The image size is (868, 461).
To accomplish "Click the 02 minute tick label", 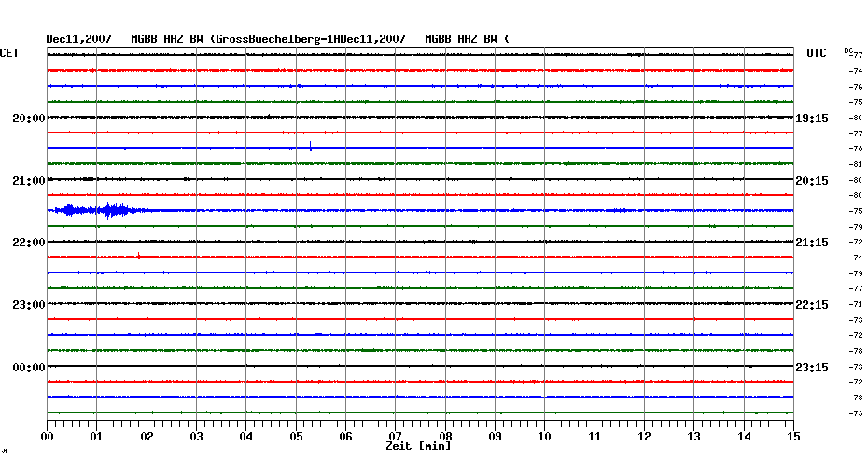I will point(147,436).
